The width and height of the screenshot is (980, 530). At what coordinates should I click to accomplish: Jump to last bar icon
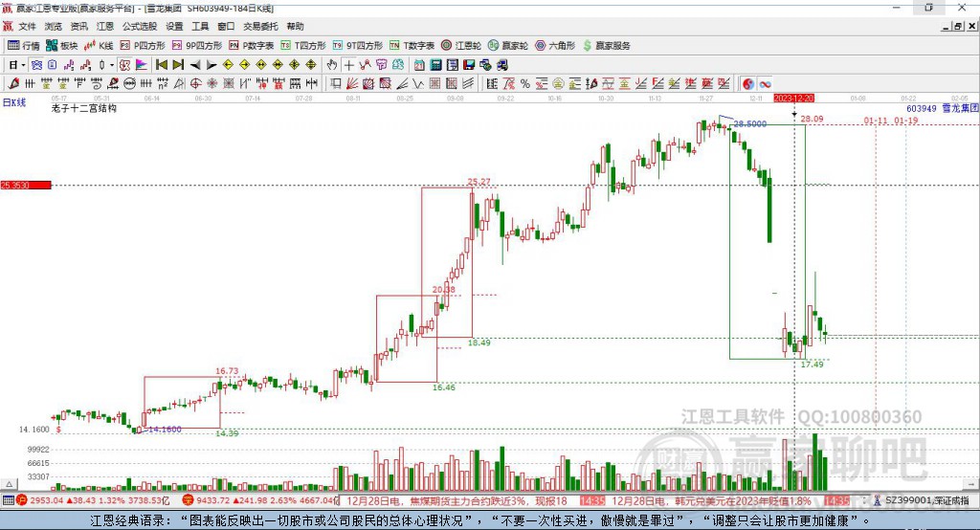pyautogui.click(x=178, y=65)
